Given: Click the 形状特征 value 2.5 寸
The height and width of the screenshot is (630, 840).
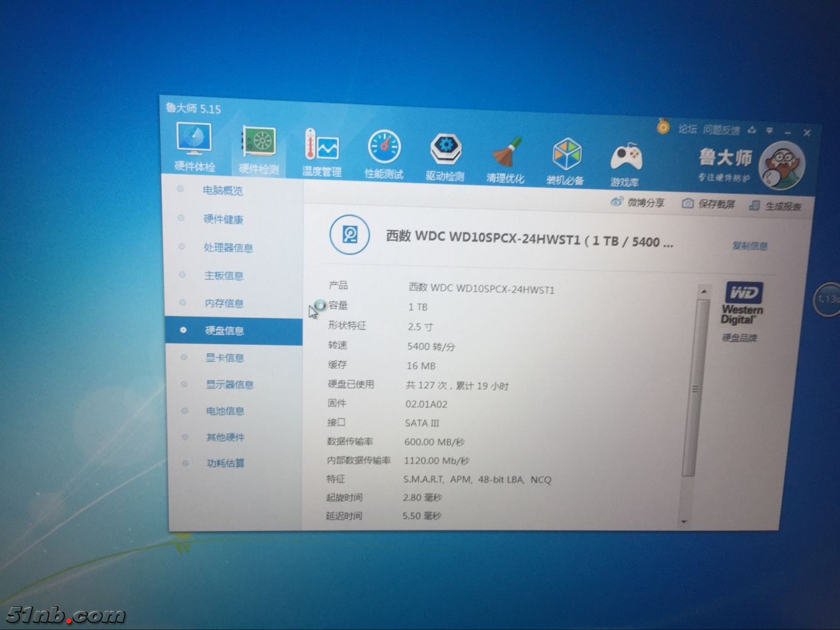Looking at the screenshot, I should pos(421,327).
